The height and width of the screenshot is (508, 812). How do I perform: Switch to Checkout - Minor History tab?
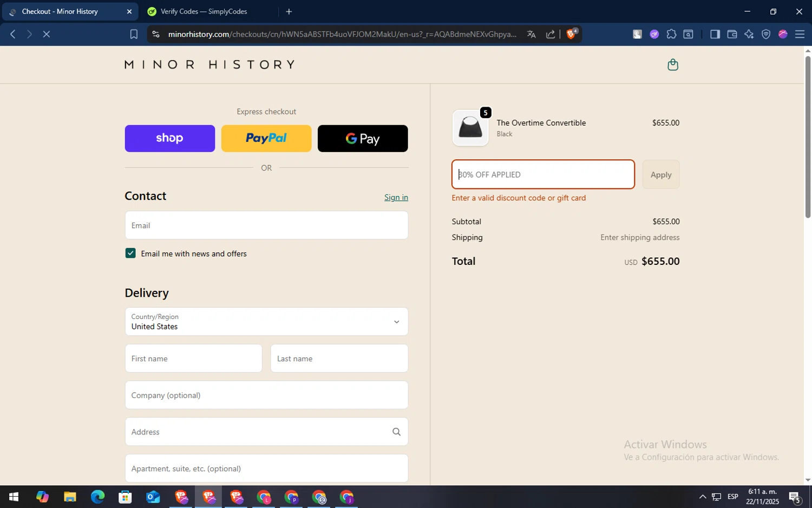[70, 11]
